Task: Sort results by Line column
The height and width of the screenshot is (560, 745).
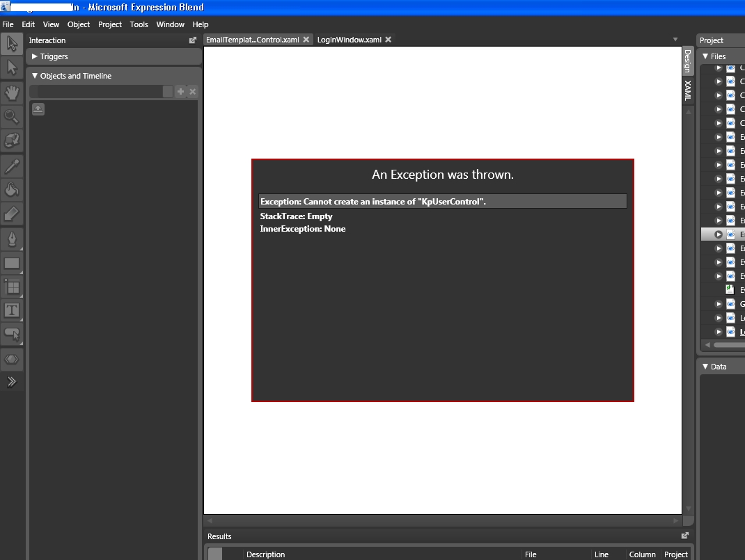Action: [x=601, y=554]
